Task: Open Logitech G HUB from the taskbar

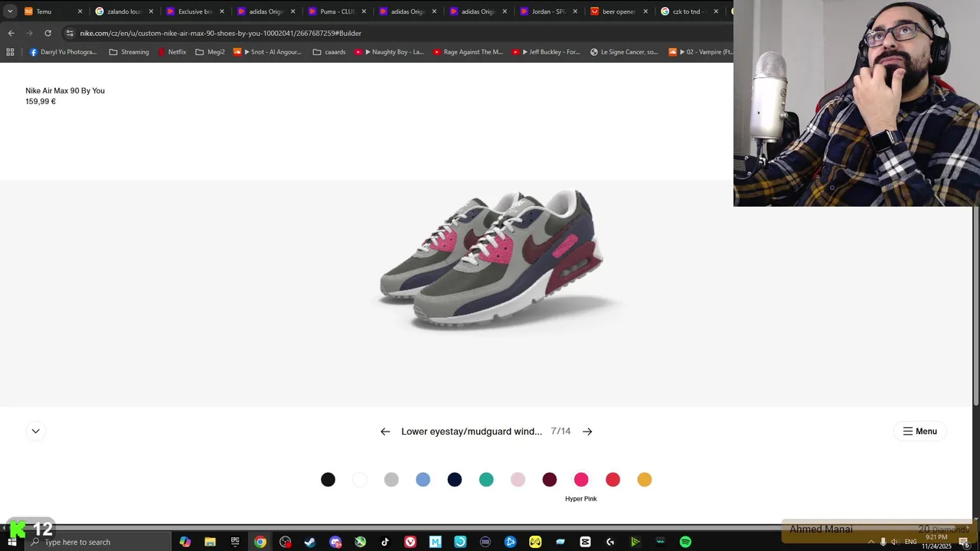Action: 610,542
